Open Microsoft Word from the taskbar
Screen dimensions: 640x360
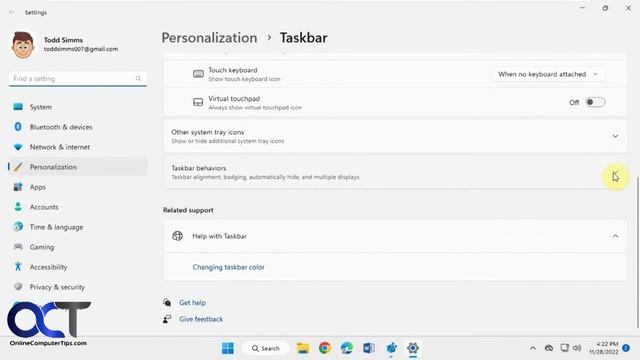369,348
